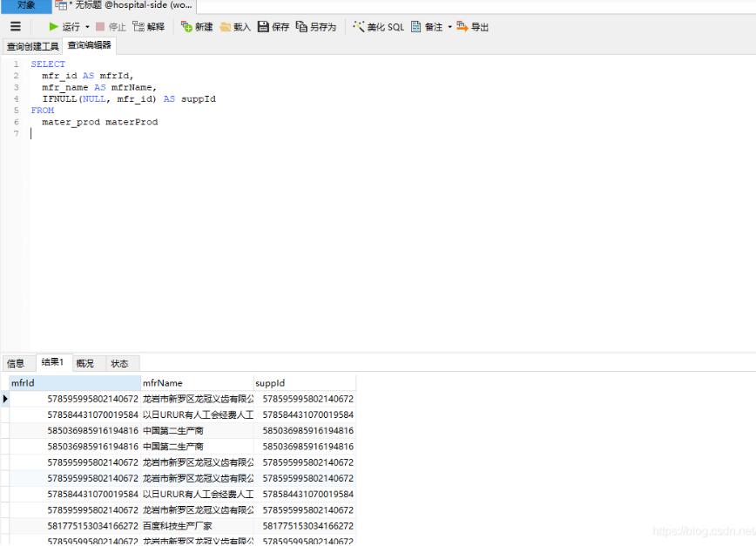
Task: Open the 查询创建工具 tab
Action: (32, 46)
